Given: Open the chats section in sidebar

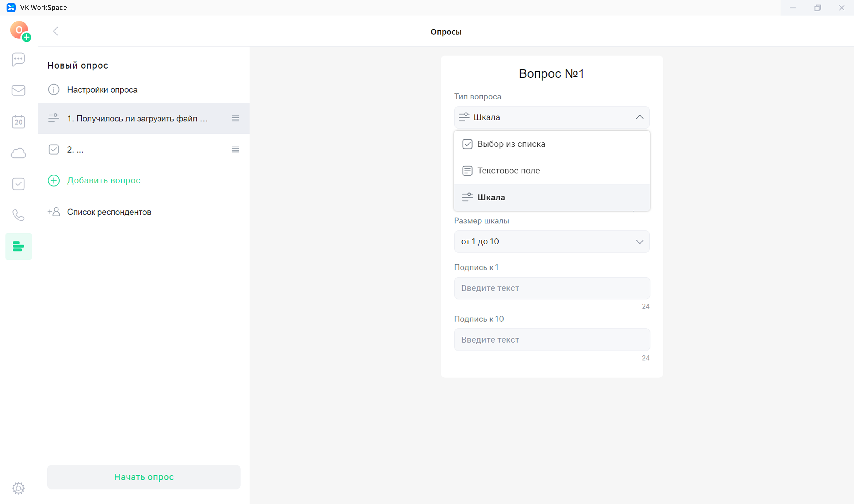Looking at the screenshot, I should 18,59.
